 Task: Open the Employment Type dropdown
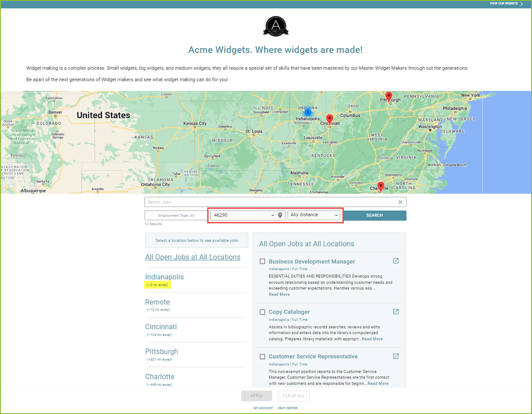(x=176, y=215)
